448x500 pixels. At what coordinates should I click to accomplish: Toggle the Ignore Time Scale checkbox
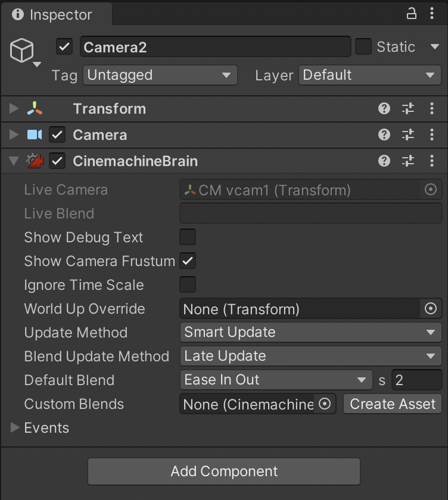click(x=188, y=285)
